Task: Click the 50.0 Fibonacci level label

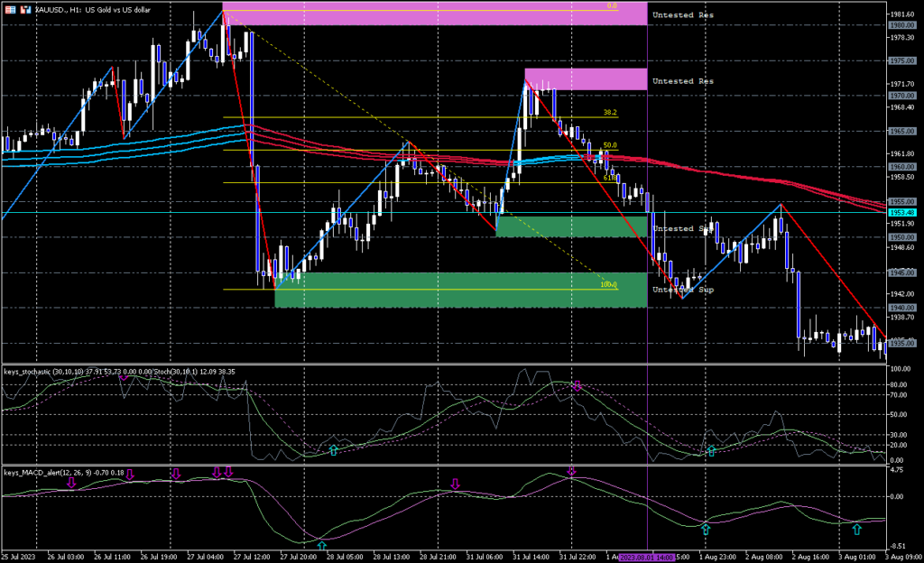Action: pyautogui.click(x=610, y=145)
